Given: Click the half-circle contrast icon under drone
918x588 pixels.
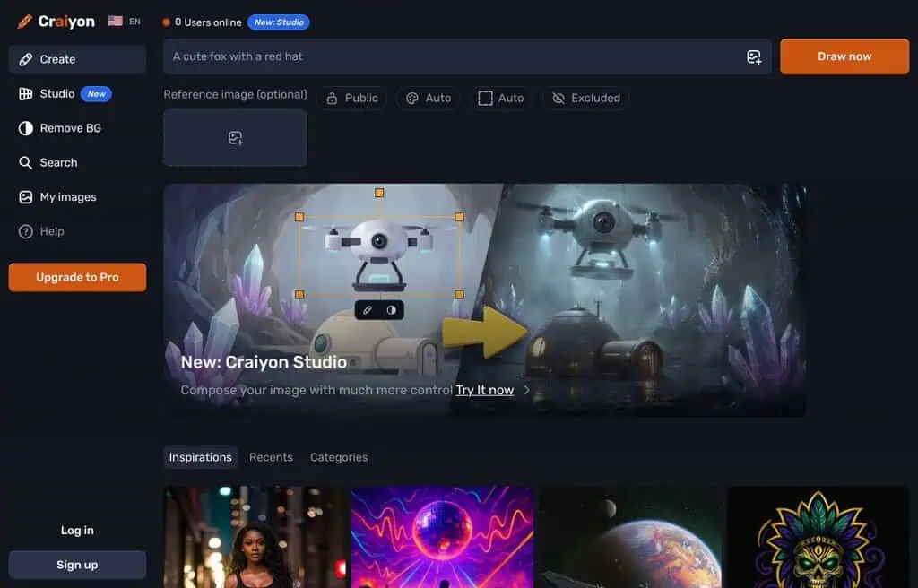Looking at the screenshot, I should [391, 310].
